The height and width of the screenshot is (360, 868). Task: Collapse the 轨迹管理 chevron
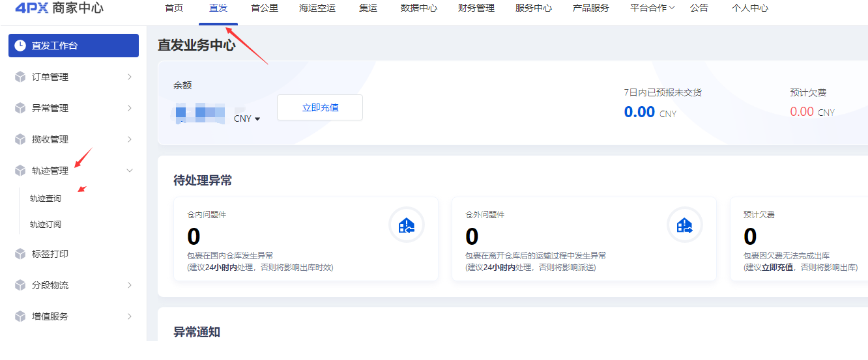coord(129,171)
